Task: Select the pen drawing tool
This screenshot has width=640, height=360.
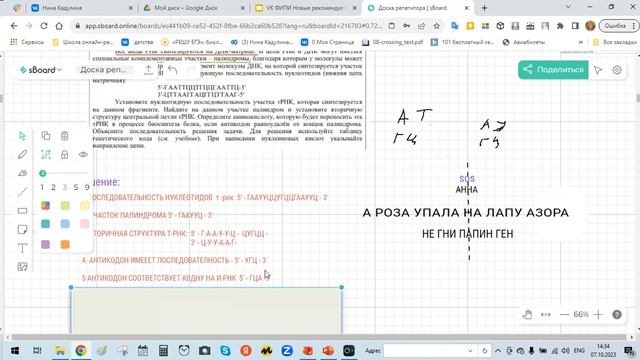Action: tap(22, 155)
